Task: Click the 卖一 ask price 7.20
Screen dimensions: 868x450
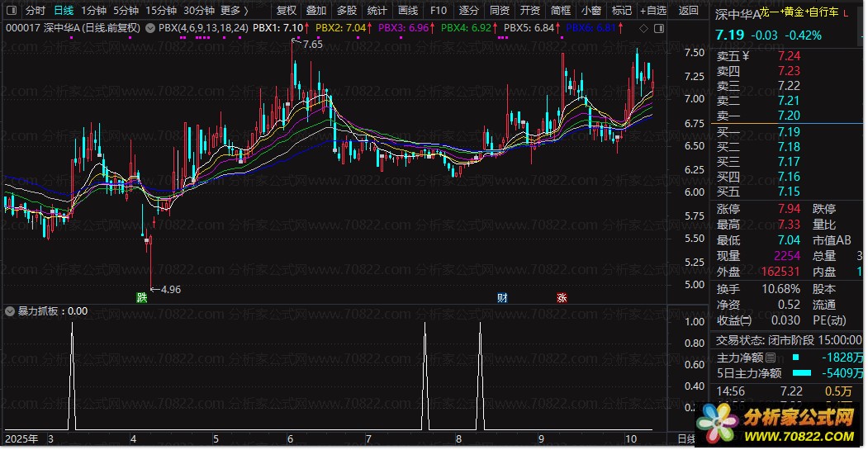Action: coord(789,116)
